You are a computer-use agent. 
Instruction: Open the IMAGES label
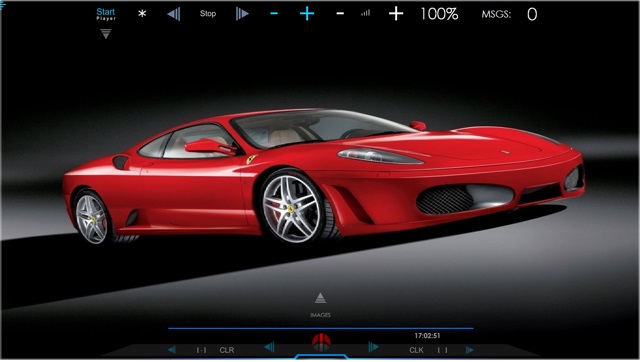pyautogui.click(x=320, y=315)
